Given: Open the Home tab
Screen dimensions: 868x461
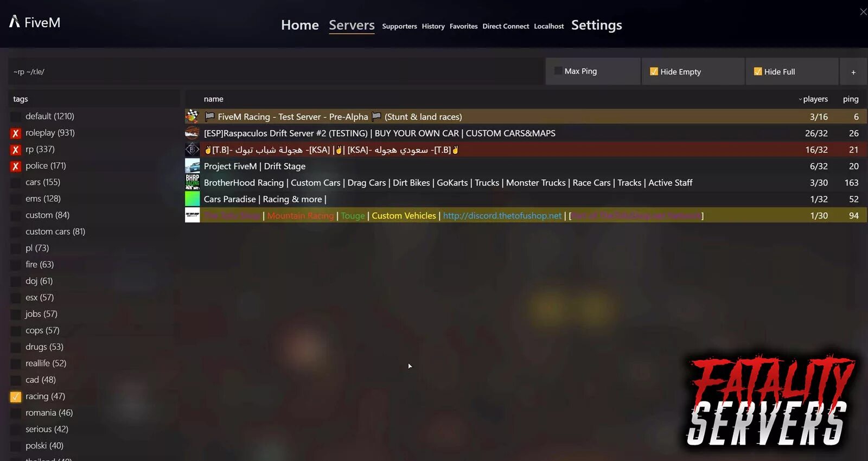Looking at the screenshot, I should point(300,25).
